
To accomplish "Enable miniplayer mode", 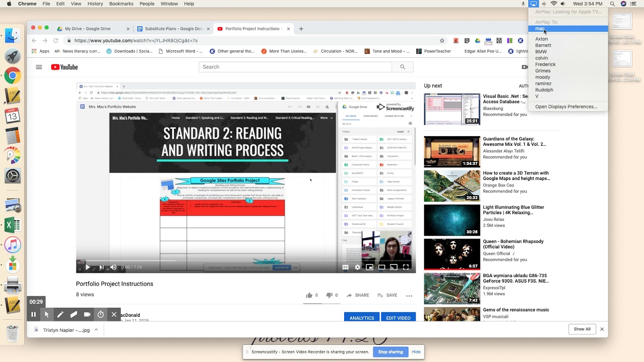I will click(x=370, y=267).
